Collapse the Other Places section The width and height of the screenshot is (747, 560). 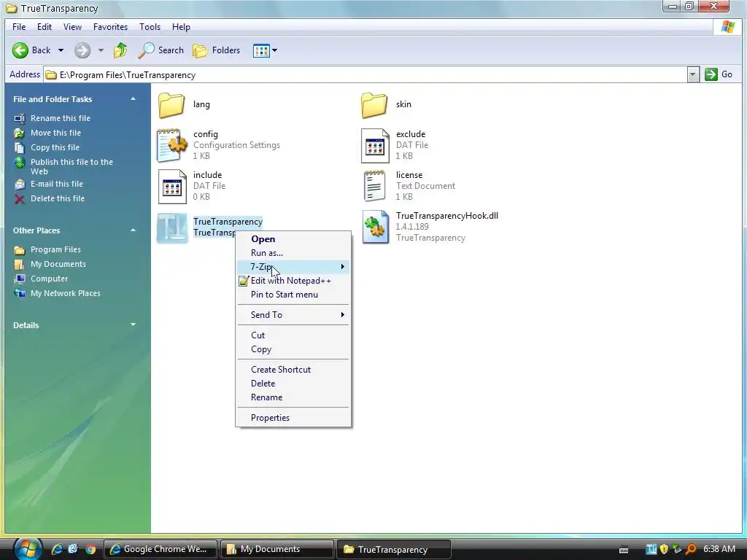click(133, 230)
